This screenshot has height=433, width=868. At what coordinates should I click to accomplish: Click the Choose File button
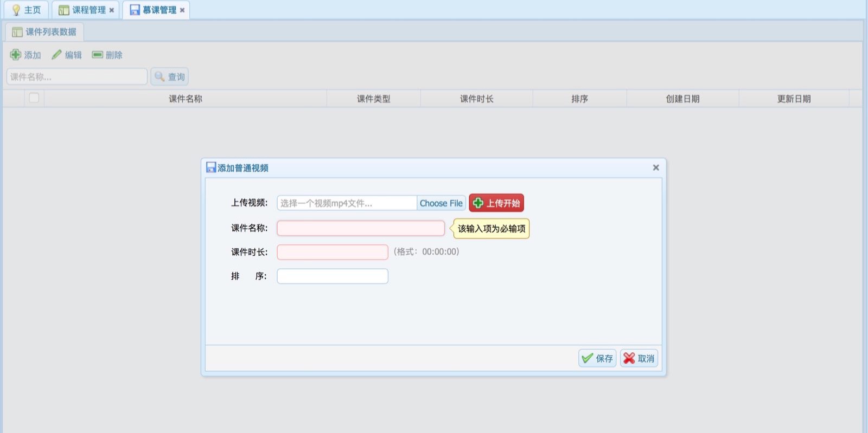pos(441,203)
